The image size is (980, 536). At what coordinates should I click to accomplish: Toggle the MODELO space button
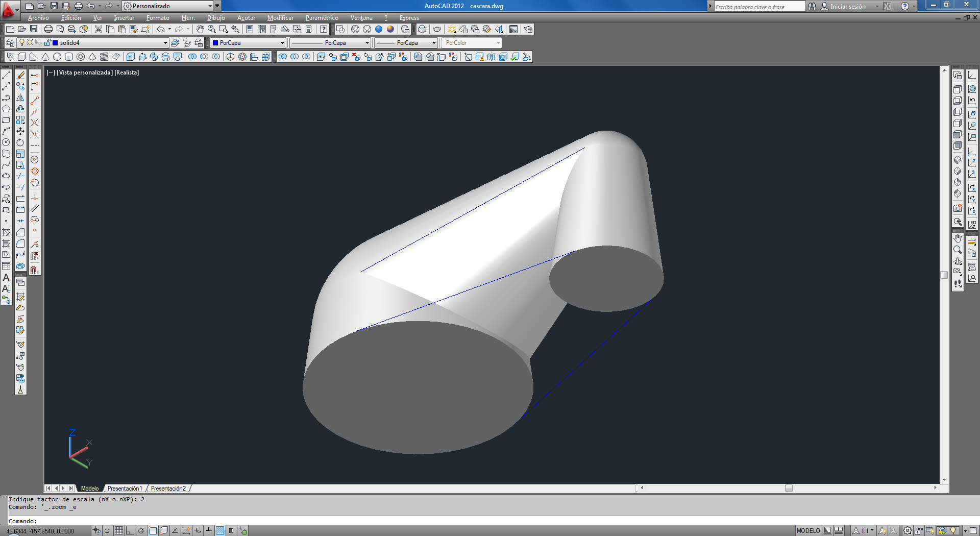tap(808, 530)
